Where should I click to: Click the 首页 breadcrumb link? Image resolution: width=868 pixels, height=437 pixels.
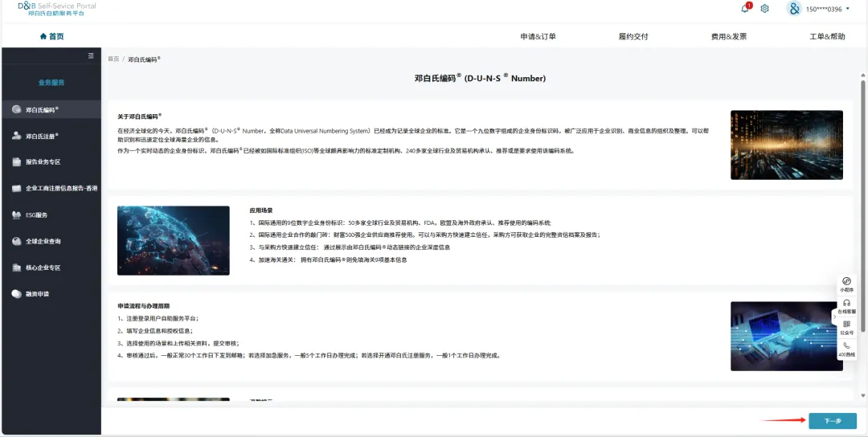(113, 59)
